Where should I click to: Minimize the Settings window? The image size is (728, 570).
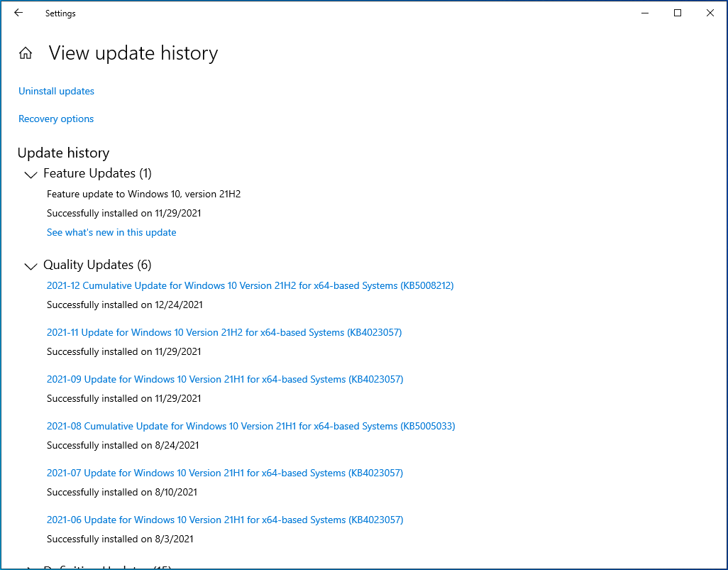(x=645, y=13)
